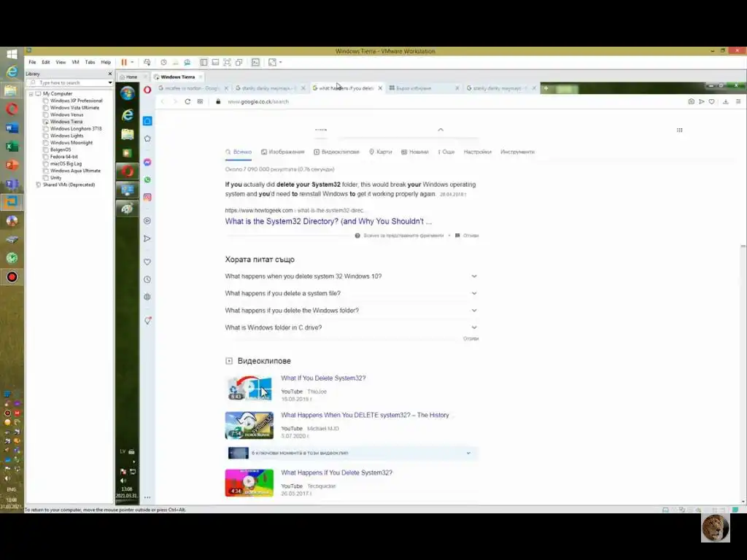Screen dimensions: 747x560
Task: Switch to the Windows Tierra tab
Action: 177,77
